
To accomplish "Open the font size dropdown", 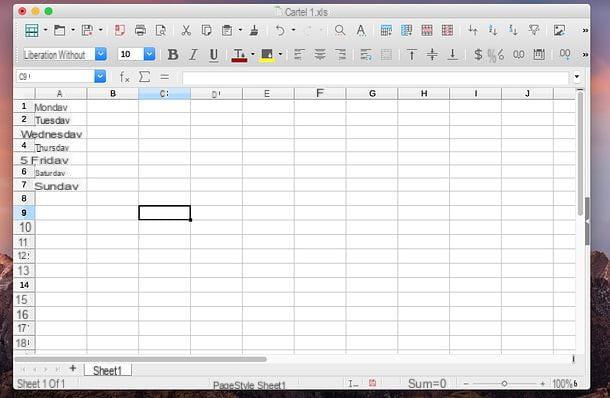I will click(149, 54).
